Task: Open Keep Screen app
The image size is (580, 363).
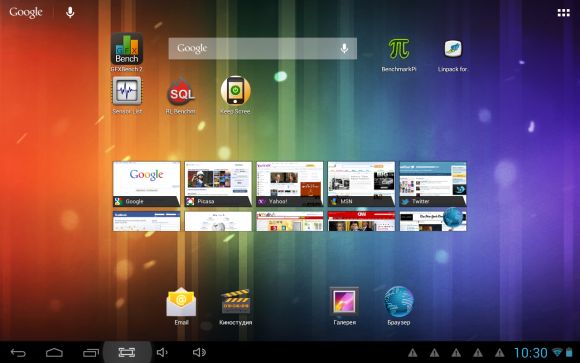Action: 235,95
